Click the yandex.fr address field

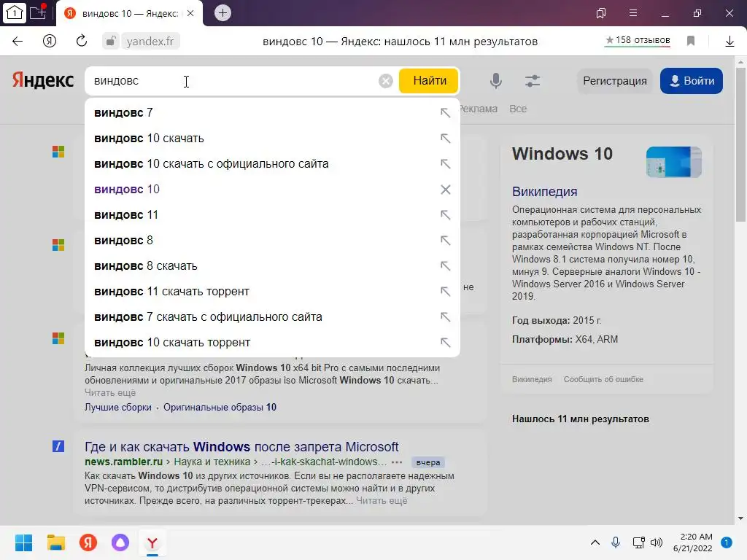click(150, 42)
